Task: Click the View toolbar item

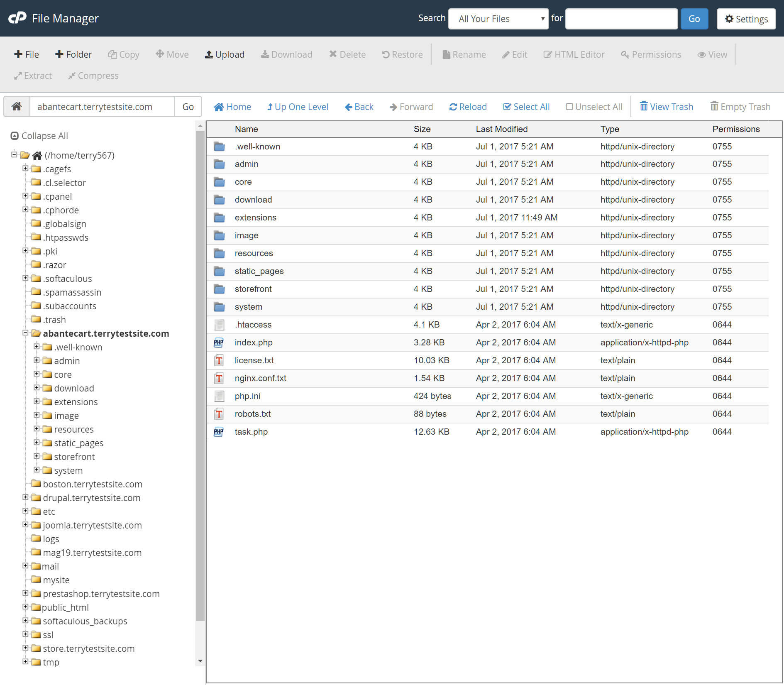Action: [712, 54]
